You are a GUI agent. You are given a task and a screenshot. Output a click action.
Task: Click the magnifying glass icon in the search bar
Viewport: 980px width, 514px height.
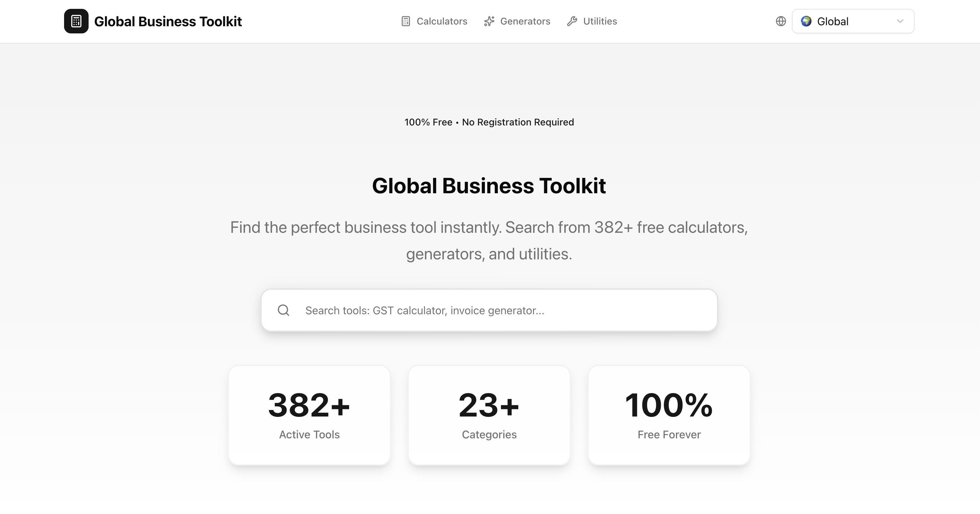(x=284, y=310)
